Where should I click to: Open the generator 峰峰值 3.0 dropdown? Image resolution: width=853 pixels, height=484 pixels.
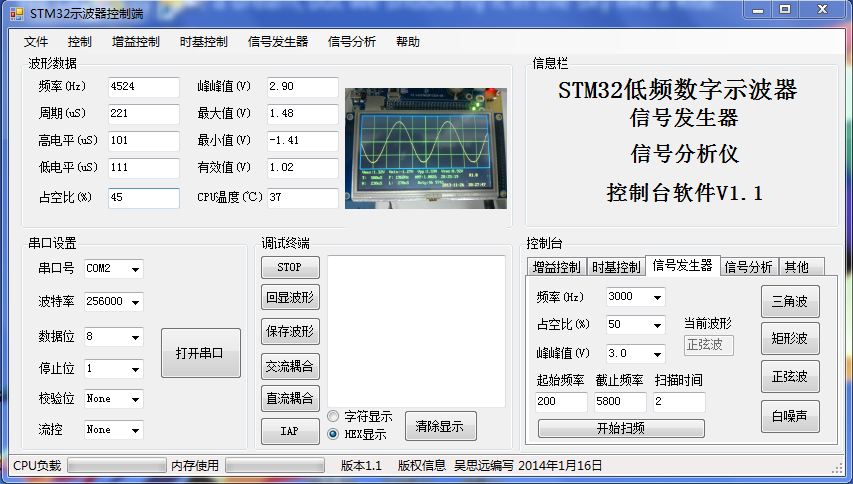pyautogui.click(x=657, y=354)
